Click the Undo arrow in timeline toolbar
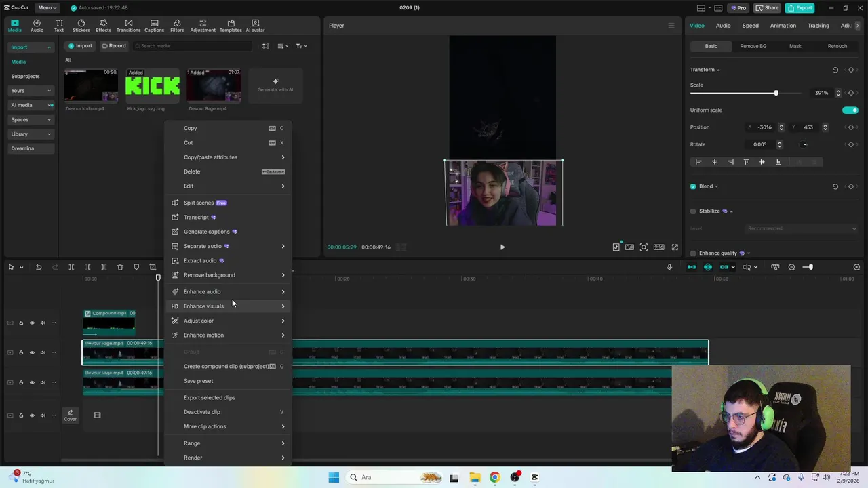This screenshot has width=868, height=488. [x=39, y=267]
